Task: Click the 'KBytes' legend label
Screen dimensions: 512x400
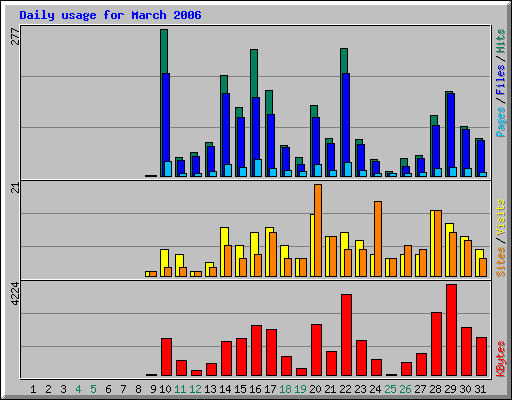Action: coord(500,359)
